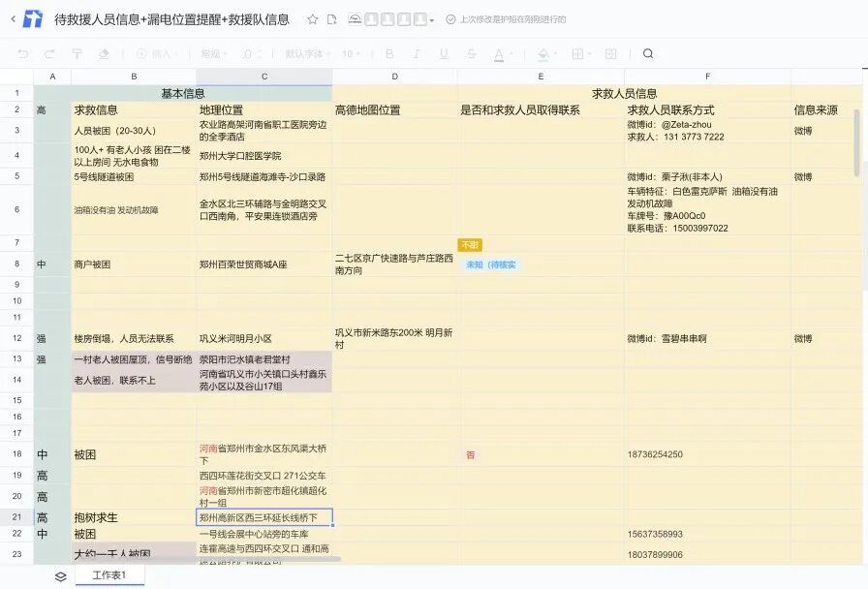Image resolution: width=868 pixels, height=589 pixels.
Task: Click the anonymous collaborator hat icon
Action: coord(355,19)
